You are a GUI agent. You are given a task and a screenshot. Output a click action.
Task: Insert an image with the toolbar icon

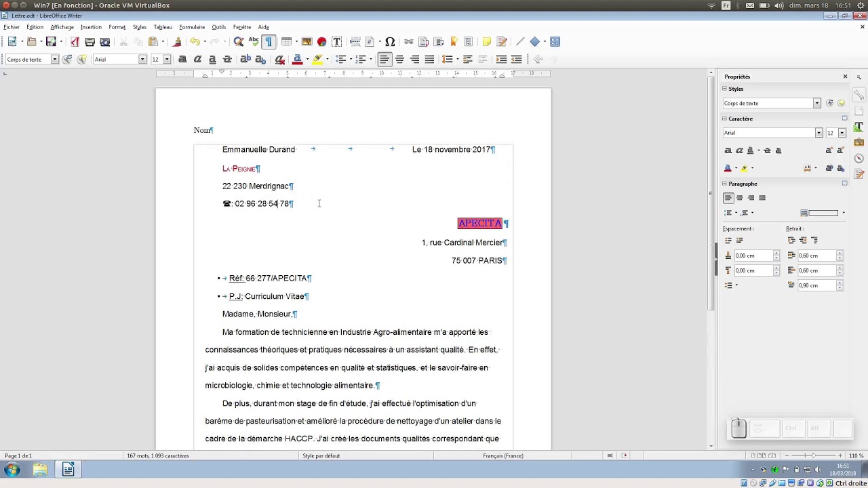[x=307, y=42]
